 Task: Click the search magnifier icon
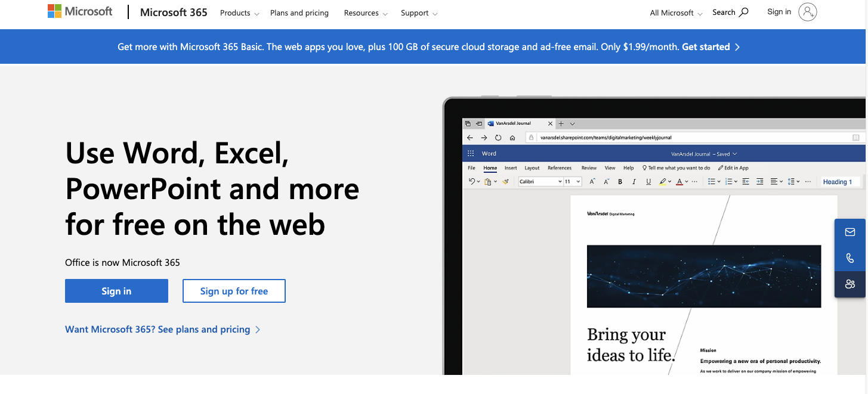(744, 12)
